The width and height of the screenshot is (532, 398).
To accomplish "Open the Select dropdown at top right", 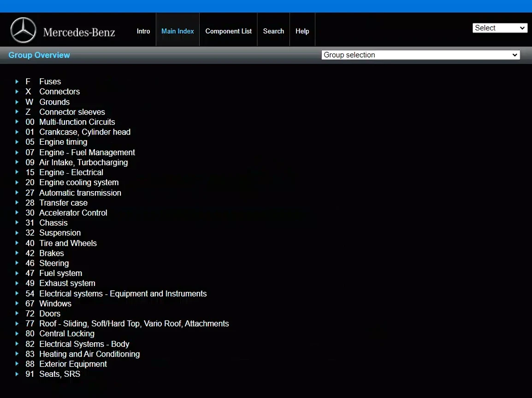I will tap(500, 28).
